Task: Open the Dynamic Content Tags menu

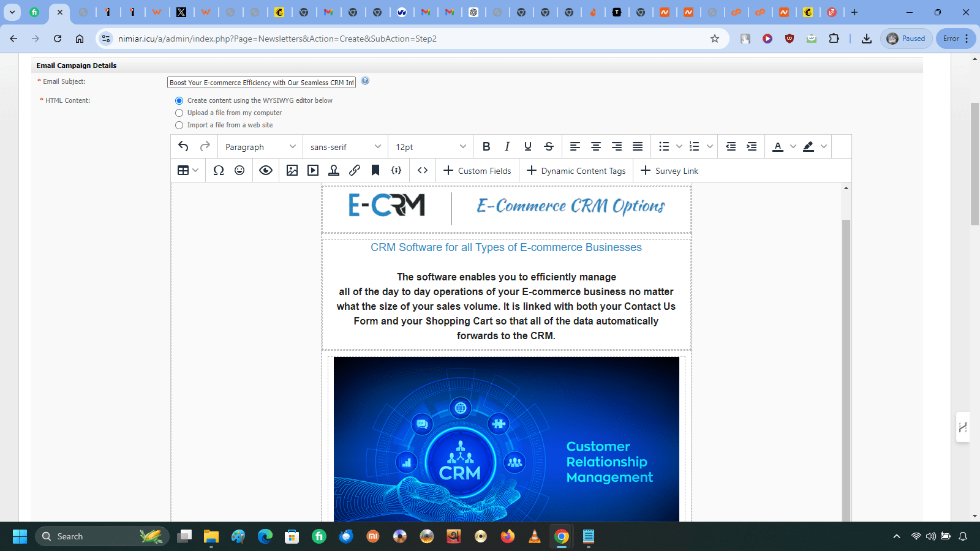Action: coord(576,171)
